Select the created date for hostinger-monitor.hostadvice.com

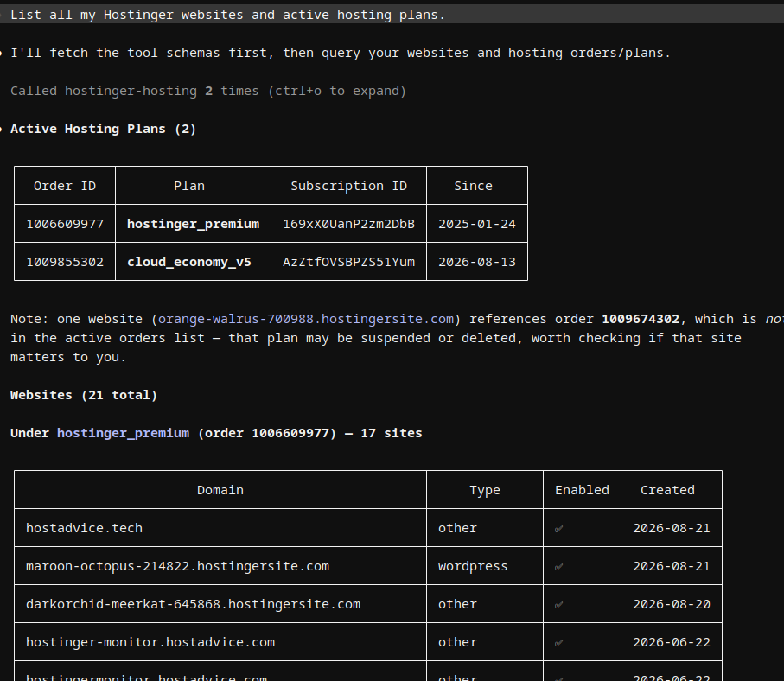click(x=672, y=642)
